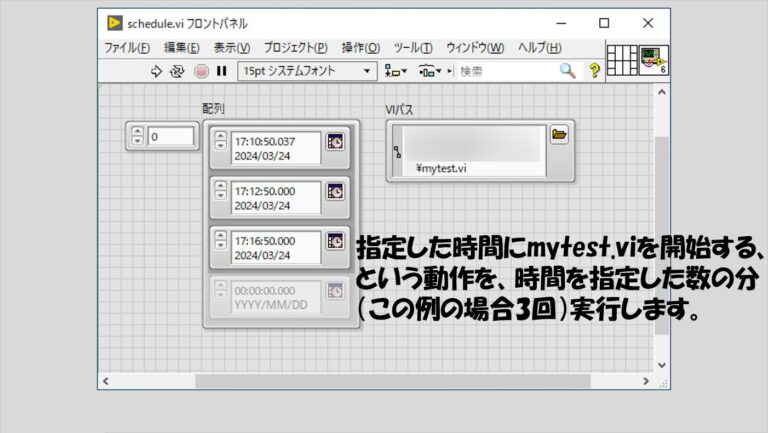
Task: Open the 15pt システムフォント font dropdown
Action: pos(306,71)
